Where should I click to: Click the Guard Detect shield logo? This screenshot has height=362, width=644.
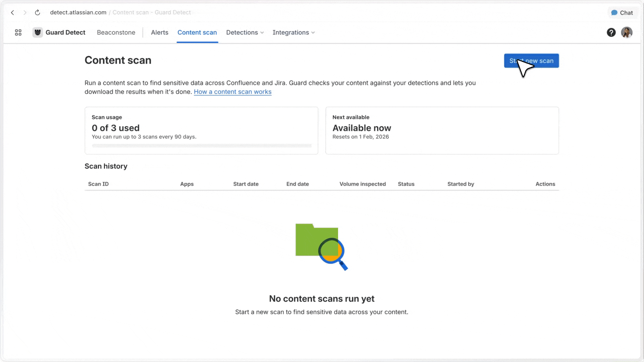click(x=38, y=33)
